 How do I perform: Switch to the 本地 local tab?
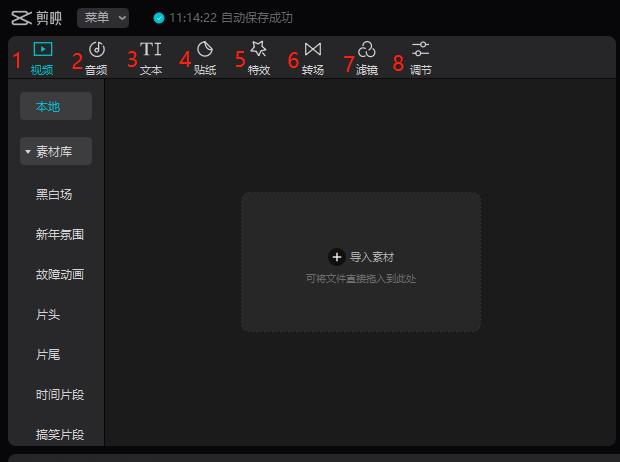pyautogui.click(x=48, y=107)
